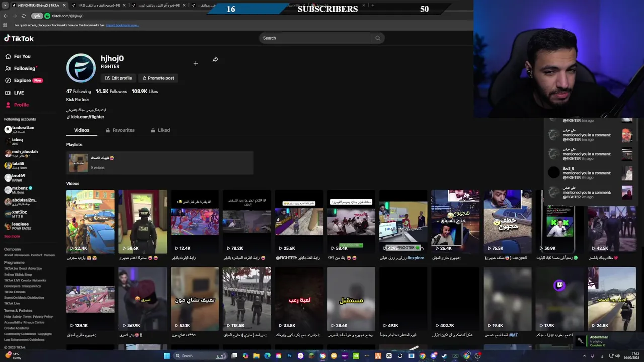Open the mr.benz following account
The height and width of the screenshot is (362, 644).
point(19,190)
